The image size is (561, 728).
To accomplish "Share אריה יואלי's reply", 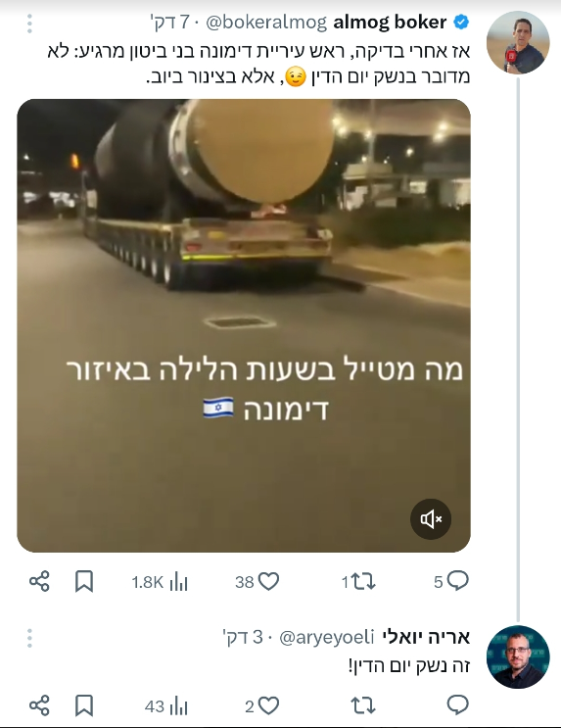I will [x=39, y=705].
